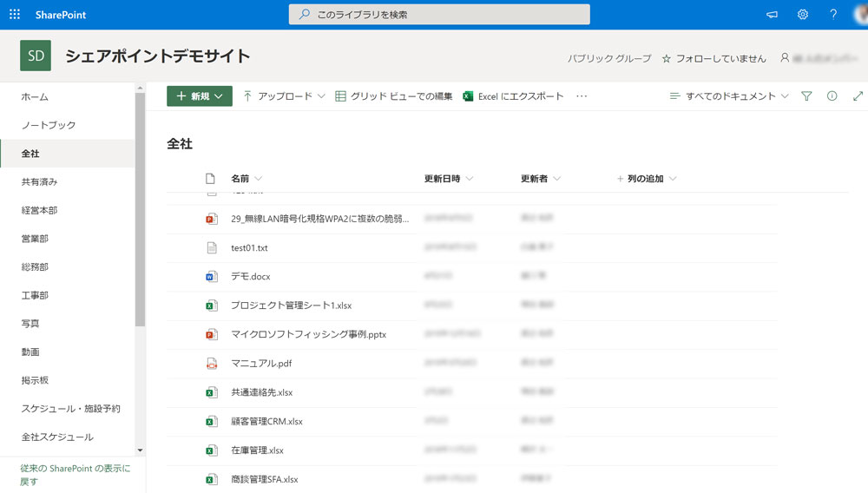
Task: Expand the 新規 dropdown button
Action: click(x=199, y=96)
